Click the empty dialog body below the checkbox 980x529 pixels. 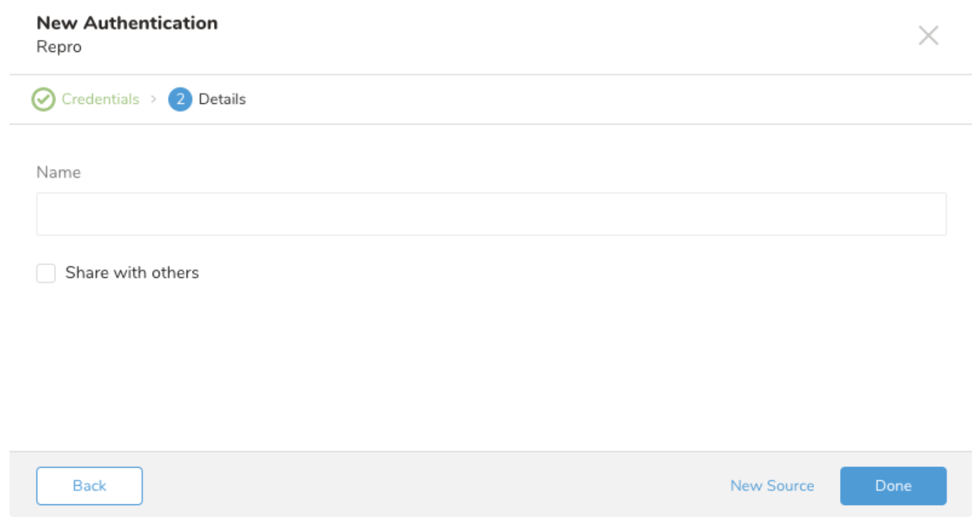[491, 366]
